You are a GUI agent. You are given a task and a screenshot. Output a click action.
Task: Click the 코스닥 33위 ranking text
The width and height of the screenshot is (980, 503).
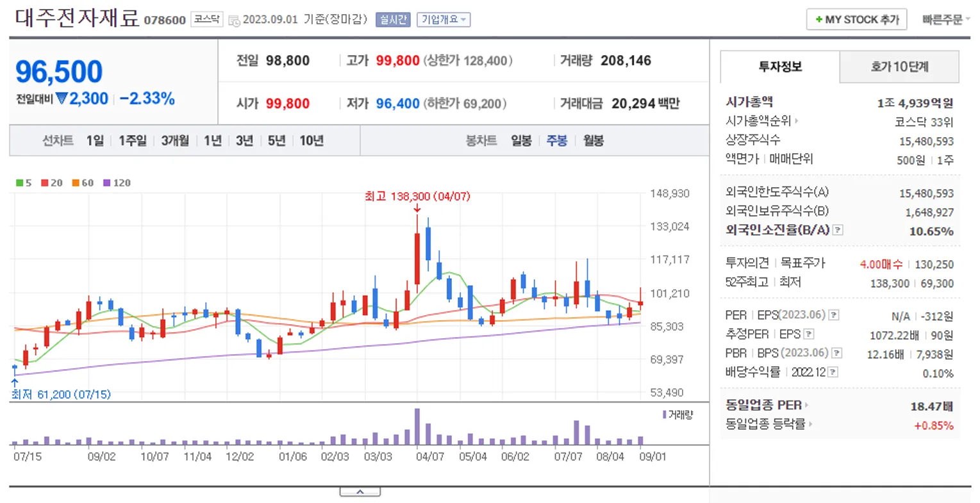(924, 122)
